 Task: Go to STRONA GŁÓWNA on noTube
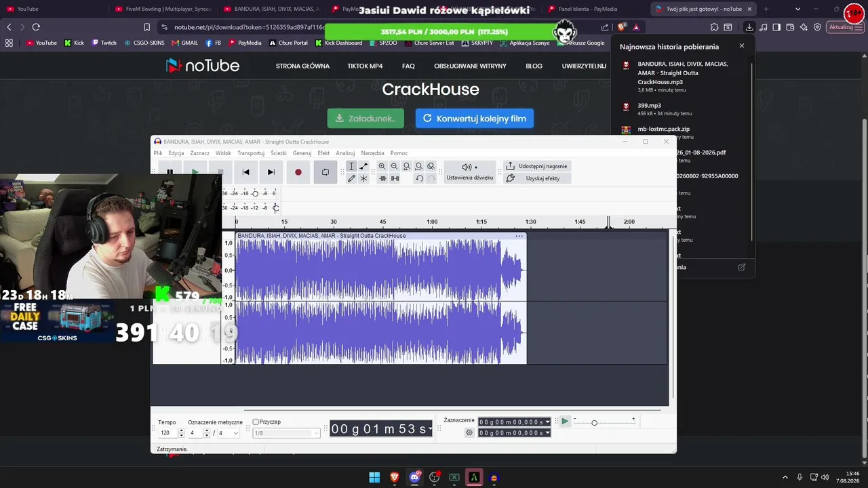pos(302,66)
